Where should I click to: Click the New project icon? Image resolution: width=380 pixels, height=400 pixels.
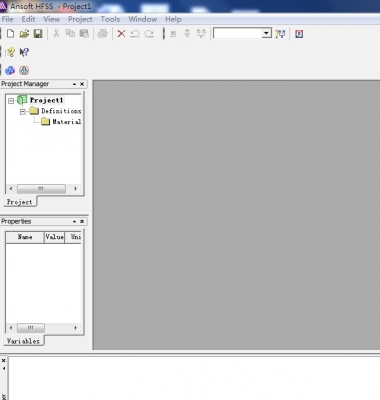click(10, 34)
